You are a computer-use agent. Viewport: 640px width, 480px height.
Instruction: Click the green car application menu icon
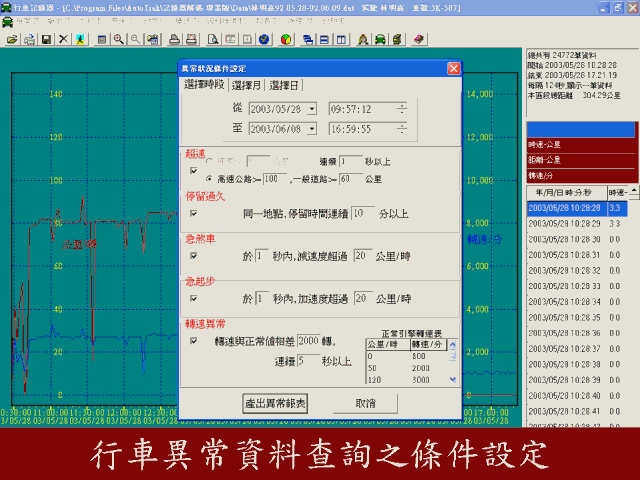click(7, 22)
